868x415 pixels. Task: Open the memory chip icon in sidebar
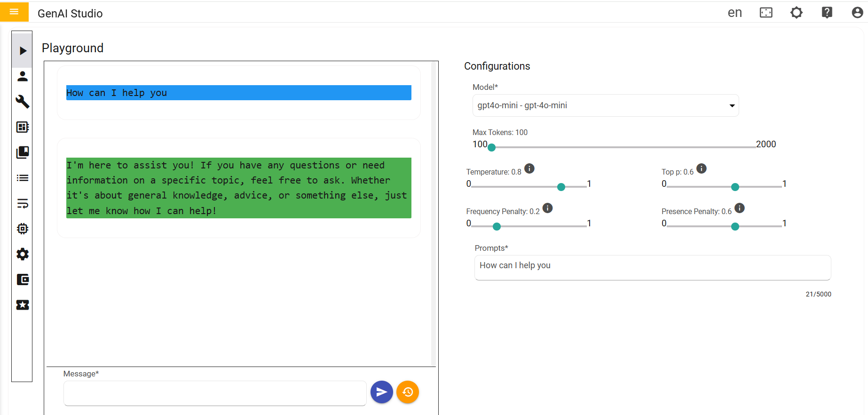[22, 229]
